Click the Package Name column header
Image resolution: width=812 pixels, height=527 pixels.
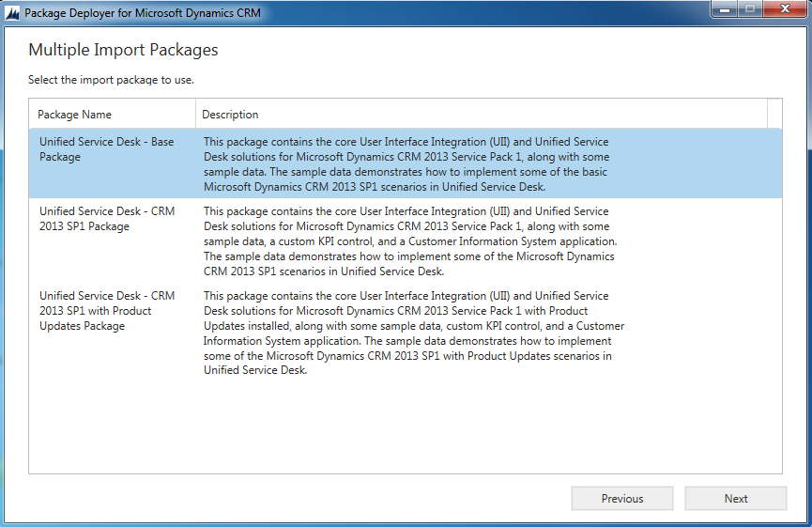click(x=75, y=115)
